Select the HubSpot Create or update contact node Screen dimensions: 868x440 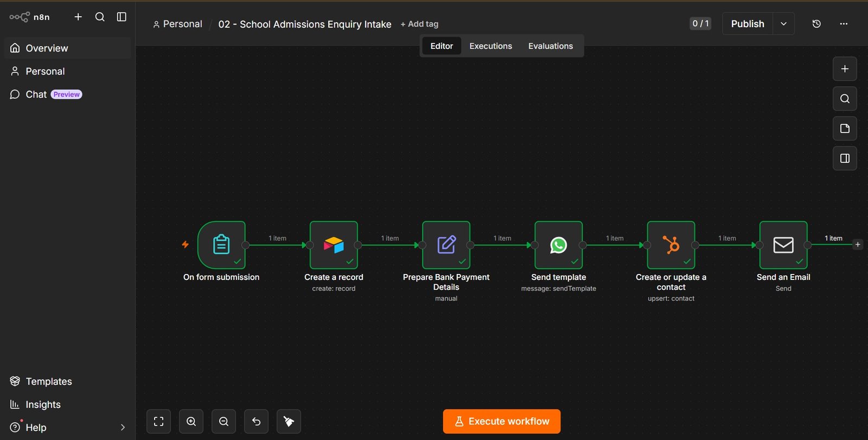671,245
